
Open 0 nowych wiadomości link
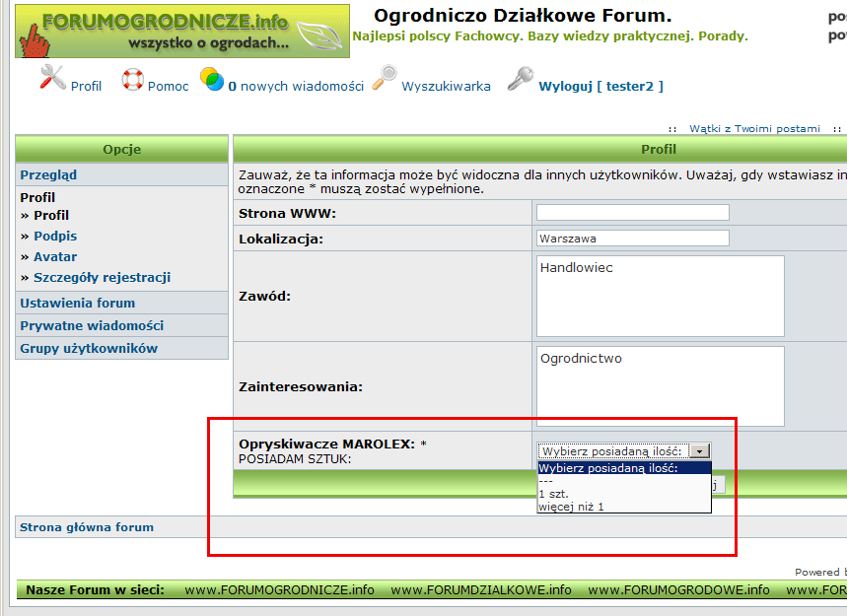click(x=296, y=87)
